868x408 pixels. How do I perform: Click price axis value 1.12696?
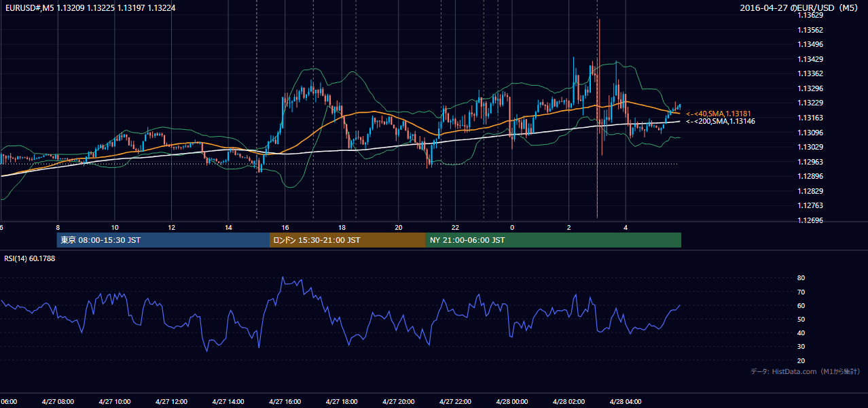[x=810, y=220]
